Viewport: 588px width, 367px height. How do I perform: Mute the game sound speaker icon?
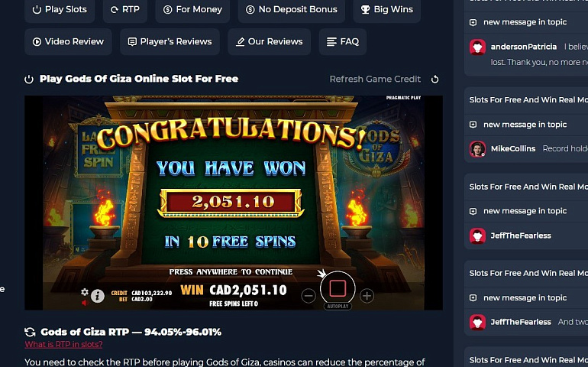pyautogui.click(x=85, y=303)
